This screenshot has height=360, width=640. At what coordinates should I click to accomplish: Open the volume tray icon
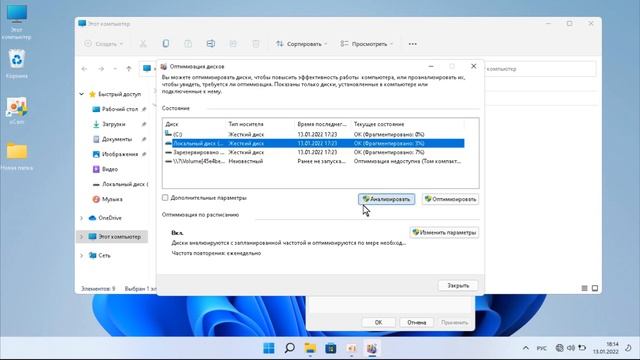(x=571, y=348)
